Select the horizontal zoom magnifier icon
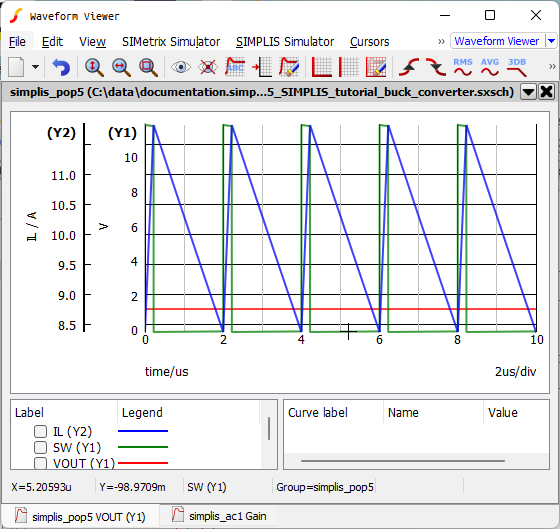The width and height of the screenshot is (560, 529). [x=121, y=67]
